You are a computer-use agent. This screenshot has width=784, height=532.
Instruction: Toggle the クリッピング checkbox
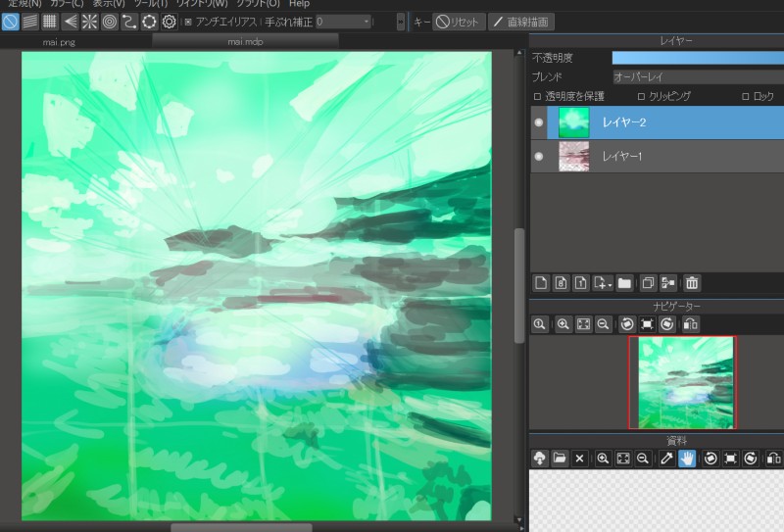[641, 96]
